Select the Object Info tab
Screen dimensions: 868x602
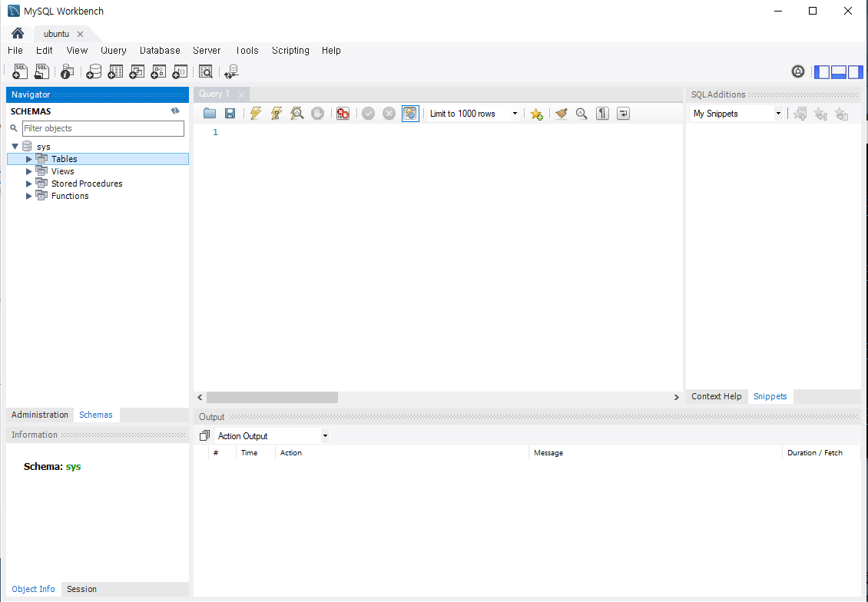pyautogui.click(x=33, y=589)
